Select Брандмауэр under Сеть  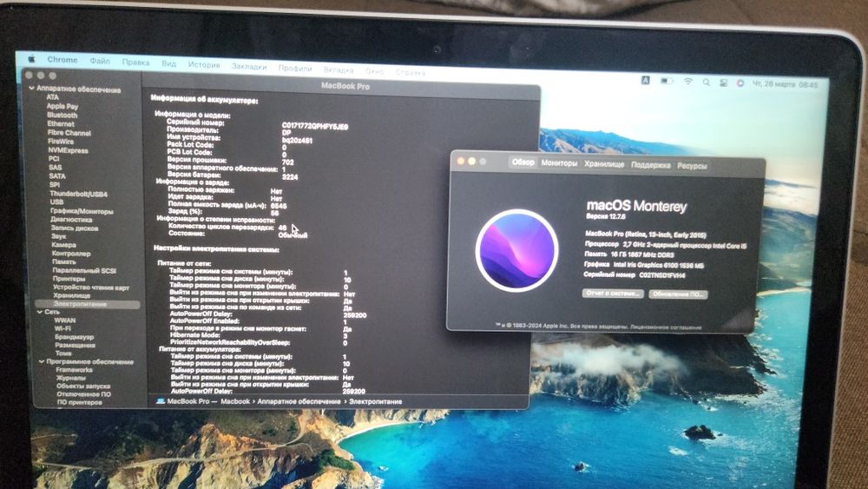tap(74, 337)
